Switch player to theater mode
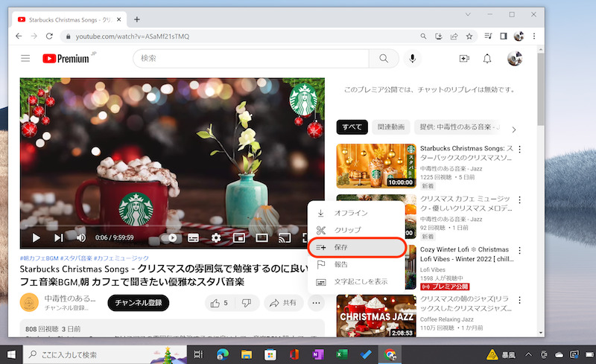Image resolution: width=596 pixels, height=364 pixels. click(x=261, y=238)
